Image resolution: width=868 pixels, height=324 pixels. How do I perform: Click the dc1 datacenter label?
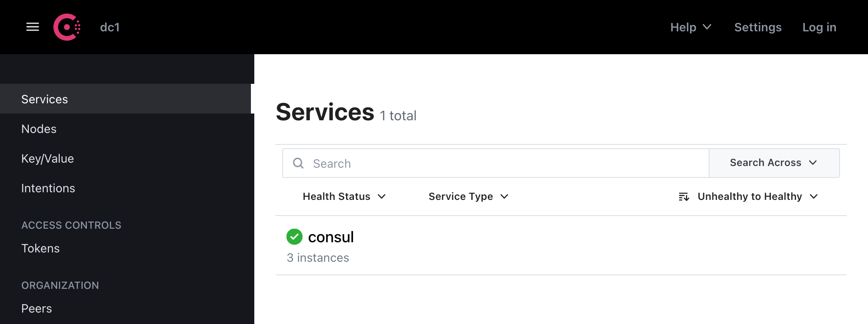pyautogui.click(x=109, y=27)
